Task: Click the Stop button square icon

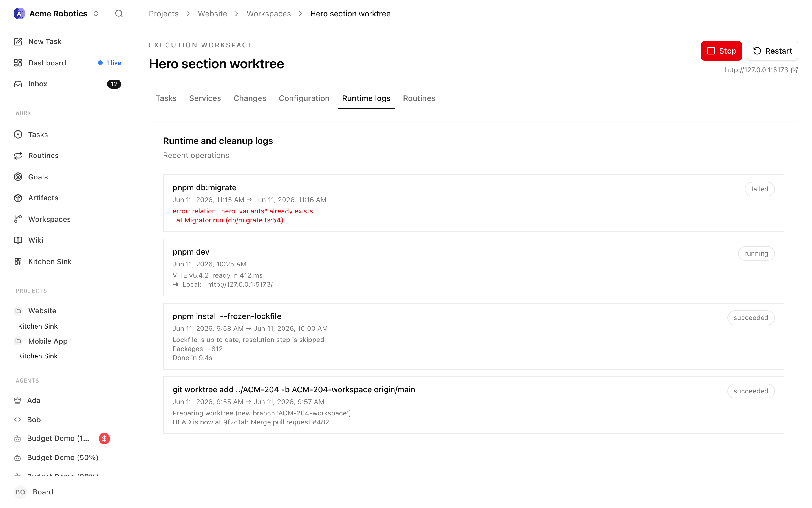Action: point(711,51)
